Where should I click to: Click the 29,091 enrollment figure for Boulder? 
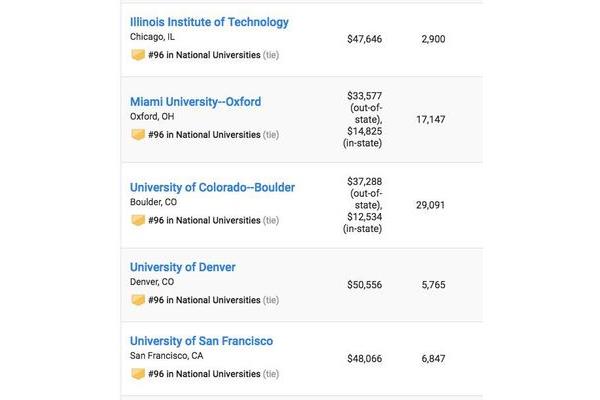point(430,205)
